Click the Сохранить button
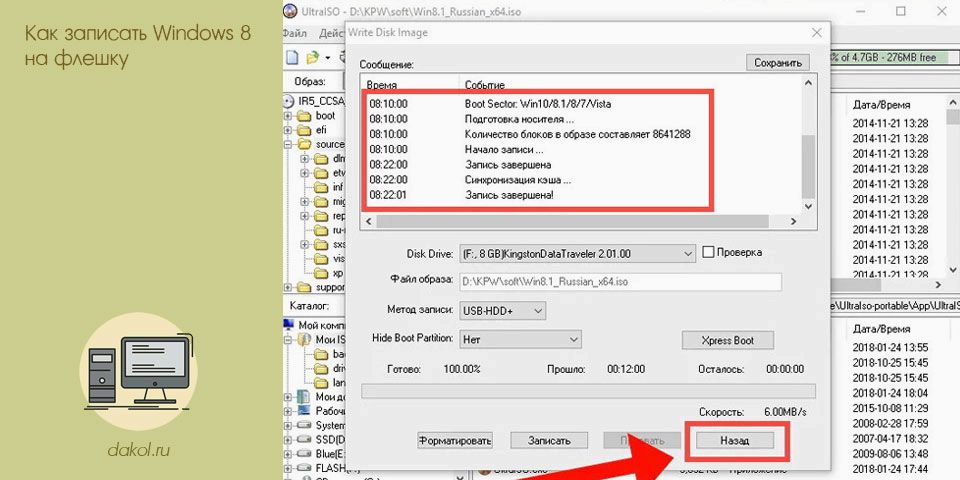Screen dimensions: 960x480 (778, 62)
